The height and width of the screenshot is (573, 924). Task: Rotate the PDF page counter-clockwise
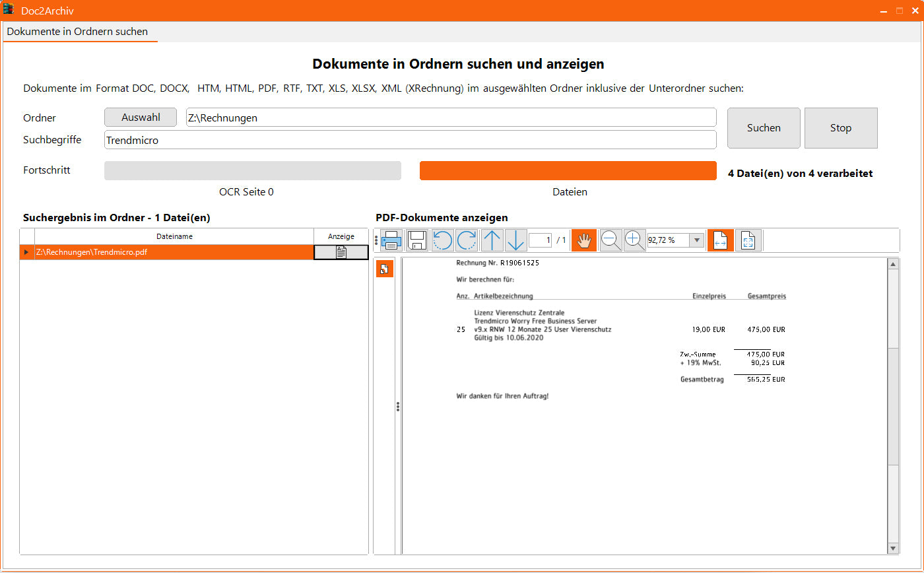point(442,240)
